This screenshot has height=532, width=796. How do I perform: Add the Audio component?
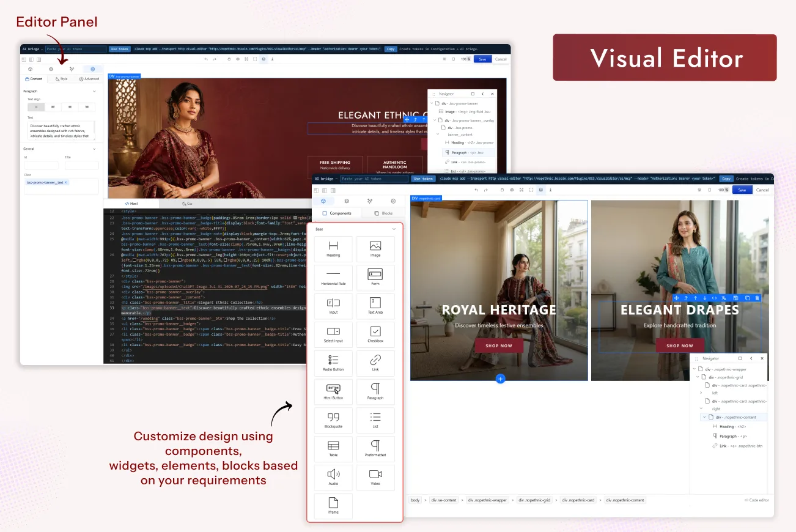[x=333, y=478]
